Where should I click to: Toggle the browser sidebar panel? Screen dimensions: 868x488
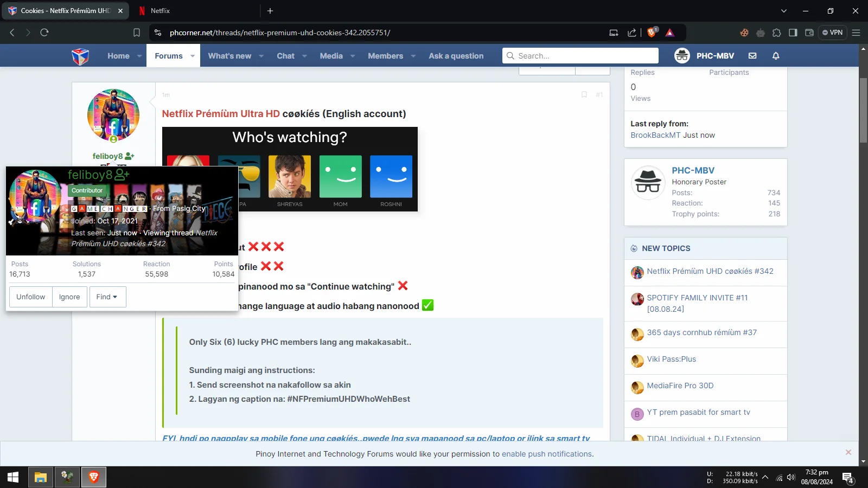tap(793, 33)
